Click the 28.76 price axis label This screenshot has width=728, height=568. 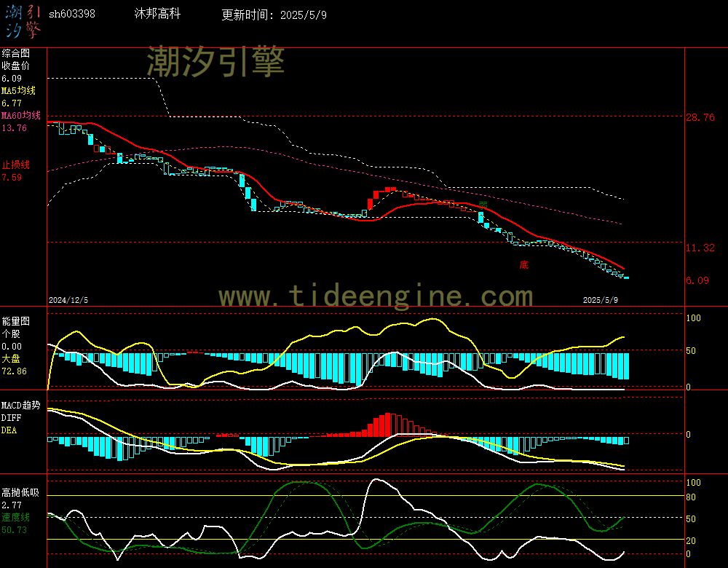pyautogui.click(x=700, y=117)
